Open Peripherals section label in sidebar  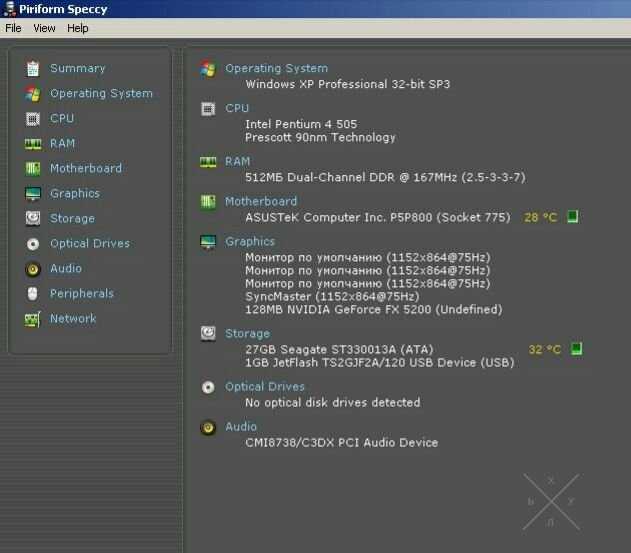(82, 293)
